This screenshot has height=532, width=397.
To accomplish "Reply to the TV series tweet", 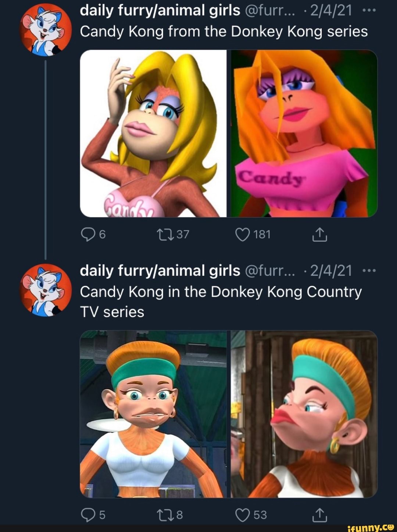I will coord(88,515).
